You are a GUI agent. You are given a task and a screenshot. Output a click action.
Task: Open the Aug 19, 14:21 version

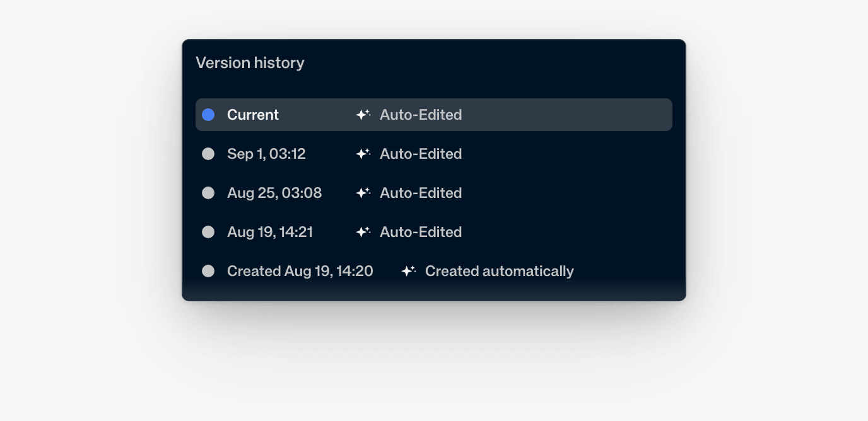[x=270, y=232]
